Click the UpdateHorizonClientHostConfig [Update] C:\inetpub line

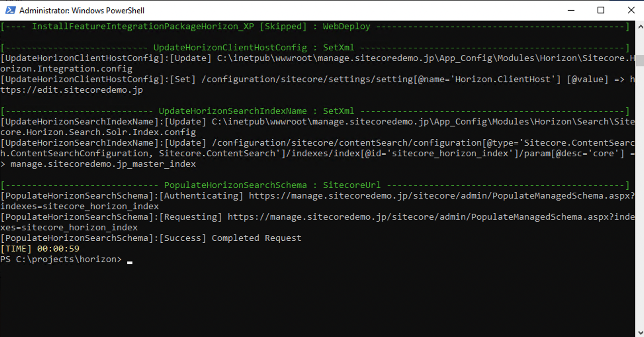point(317,58)
